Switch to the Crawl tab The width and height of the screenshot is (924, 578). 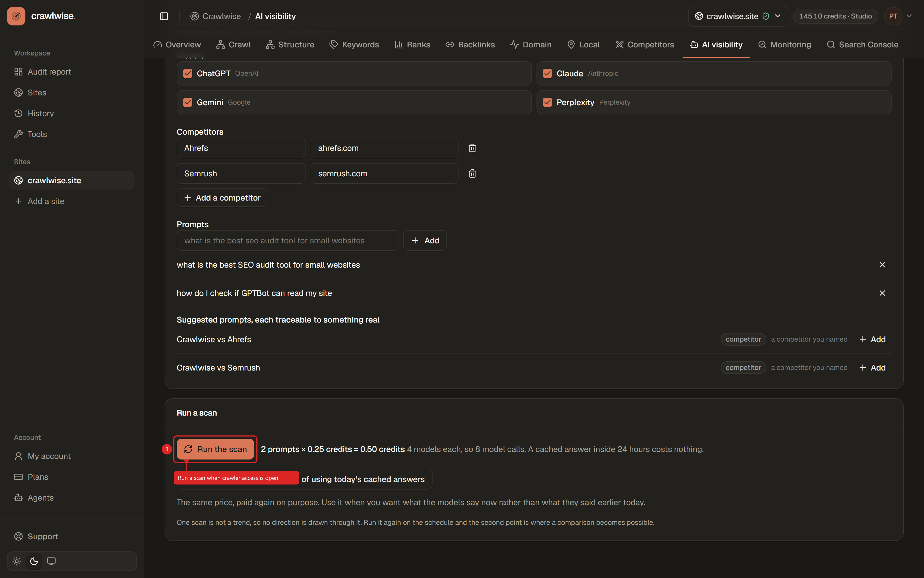tap(233, 45)
